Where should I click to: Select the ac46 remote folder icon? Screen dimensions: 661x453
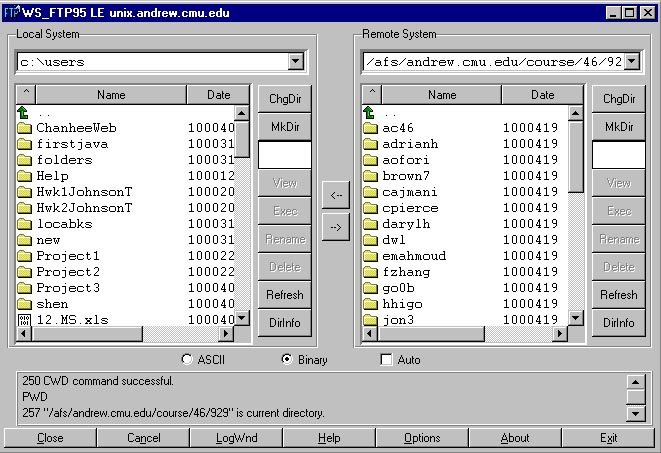(370, 128)
